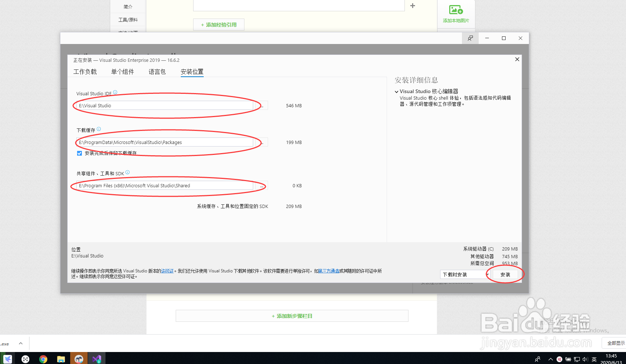Browse for the Visual Studio IDE folder
Viewport: 626px width, 364px height.
[262, 105]
